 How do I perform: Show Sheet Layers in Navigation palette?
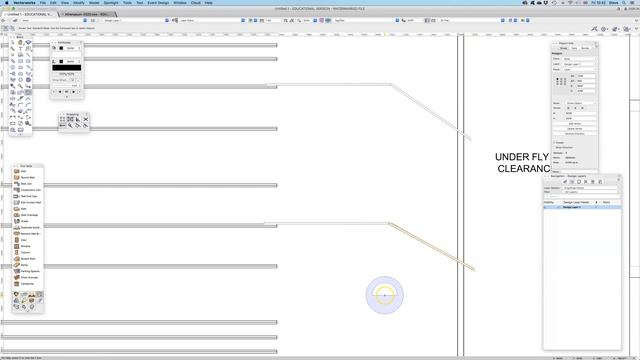click(x=579, y=182)
